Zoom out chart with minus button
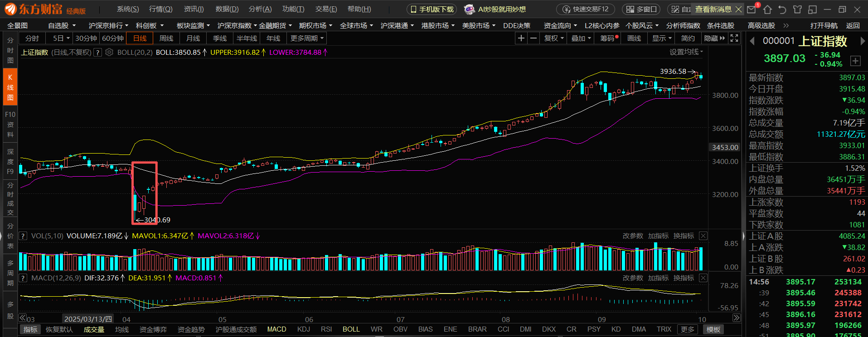 533,39
